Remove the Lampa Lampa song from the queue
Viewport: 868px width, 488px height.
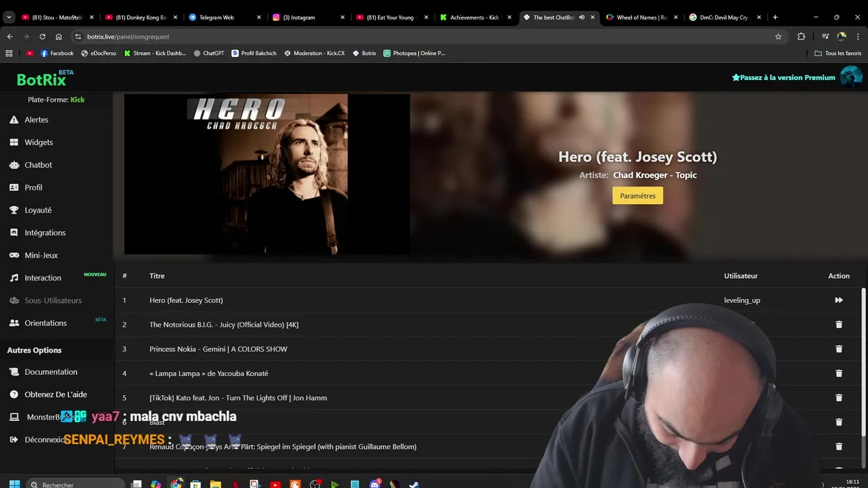click(839, 373)
